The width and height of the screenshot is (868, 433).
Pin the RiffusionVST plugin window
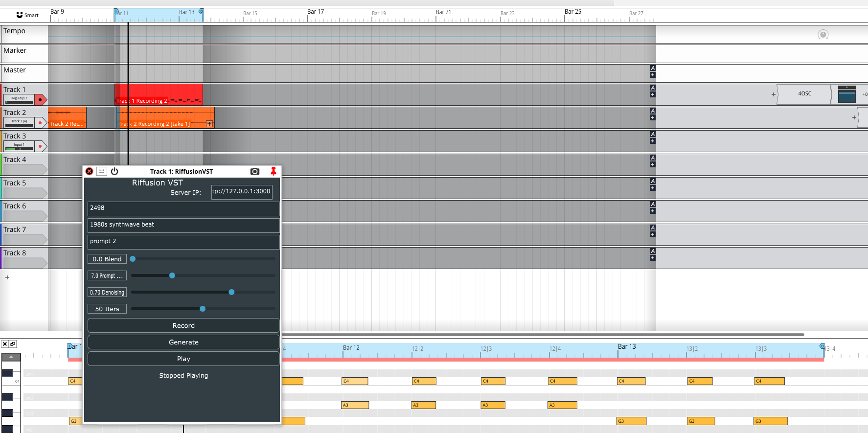pyautogui.click(x=274, y=171)
